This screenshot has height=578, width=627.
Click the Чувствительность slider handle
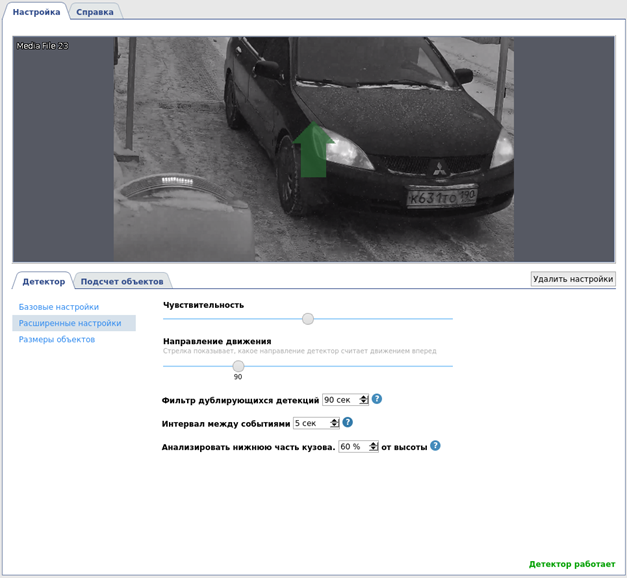click(308, 319)
